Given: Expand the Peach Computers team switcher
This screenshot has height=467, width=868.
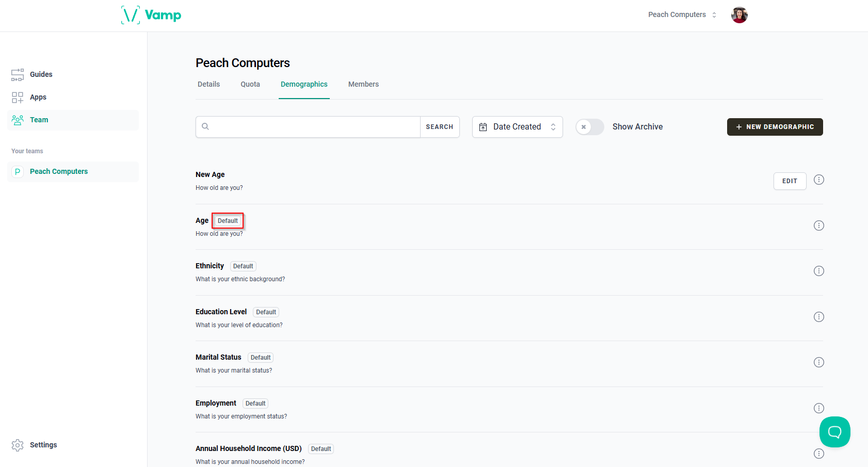Looking at the screenshot, I should (x=682, y=15).
